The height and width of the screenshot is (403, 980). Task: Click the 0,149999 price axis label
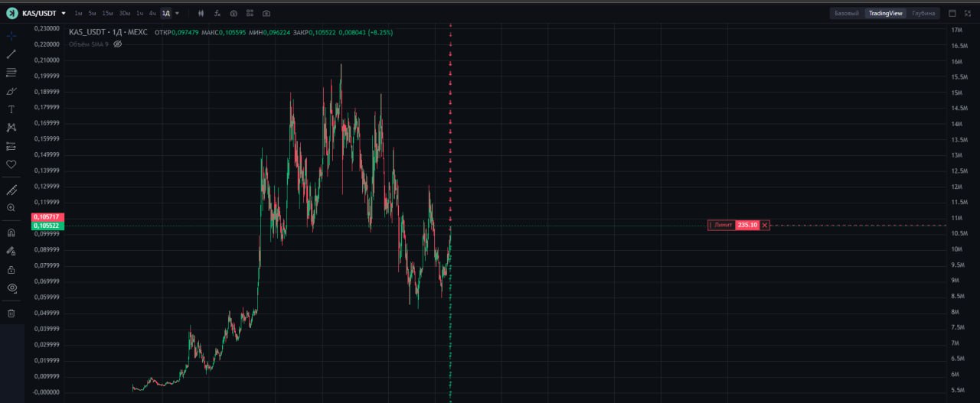pos(47,154)
